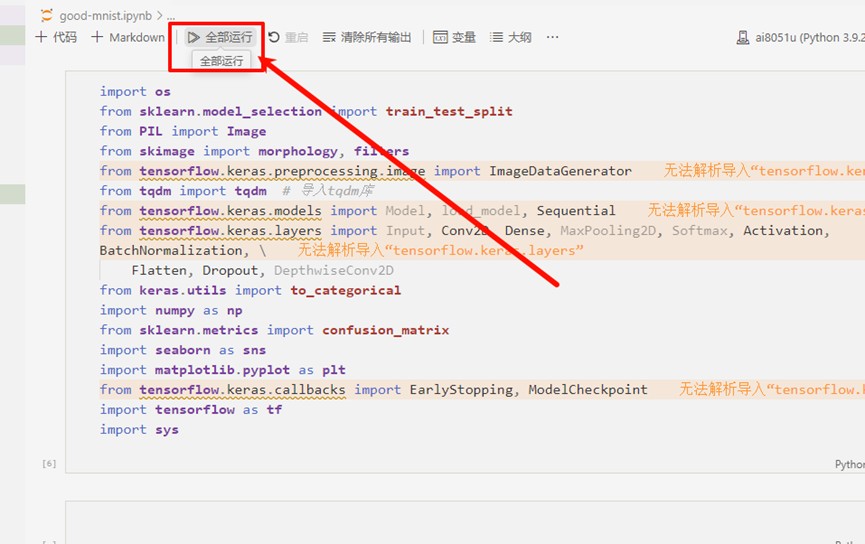
Task: Click 'Dropout' in the code
Action: pos(230,270)
